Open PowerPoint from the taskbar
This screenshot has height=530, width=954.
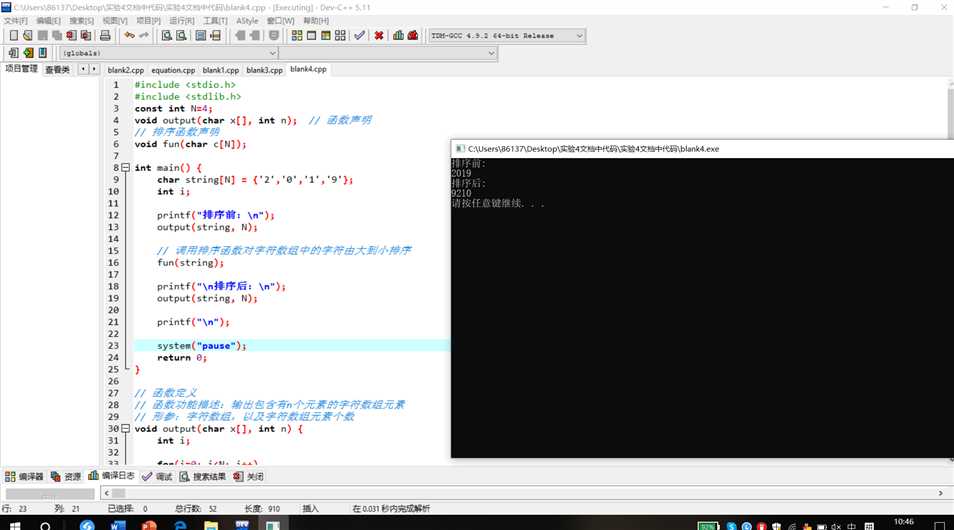pos(149,525)
